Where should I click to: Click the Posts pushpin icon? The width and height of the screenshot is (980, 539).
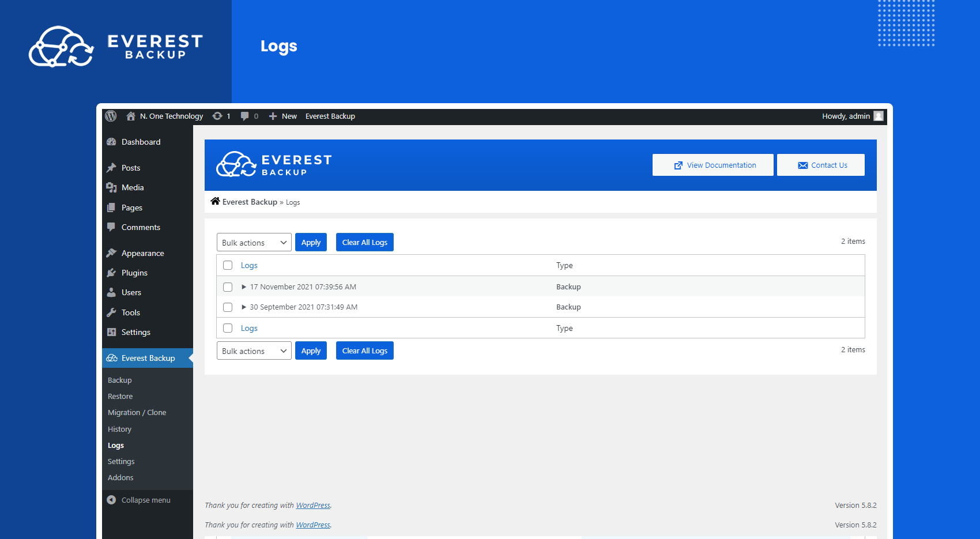click(x=111, y=168)
